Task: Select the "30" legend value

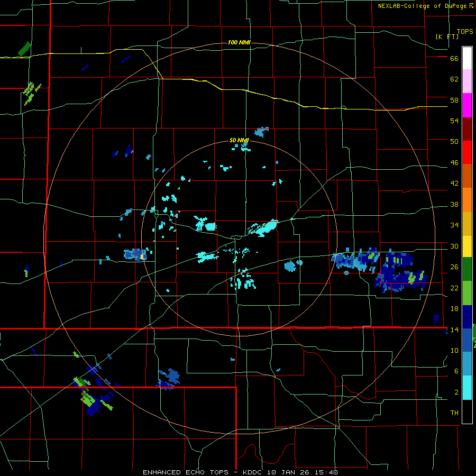Action: (x=454, y=246)
